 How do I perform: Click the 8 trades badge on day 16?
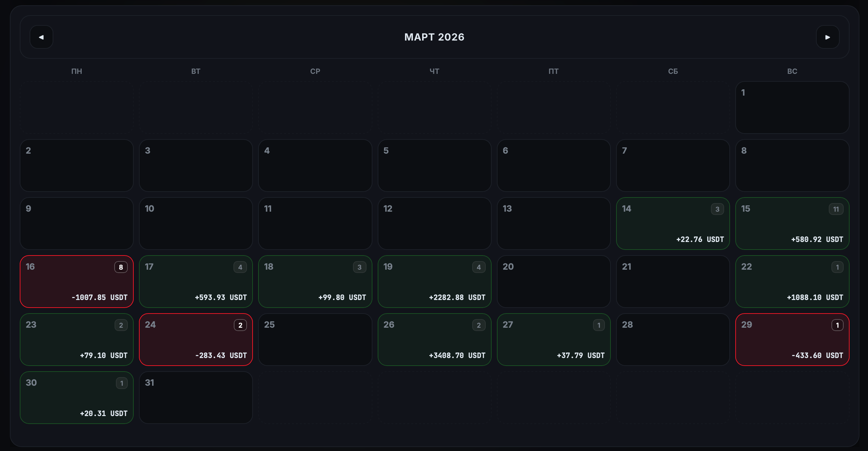coord(121,267)
